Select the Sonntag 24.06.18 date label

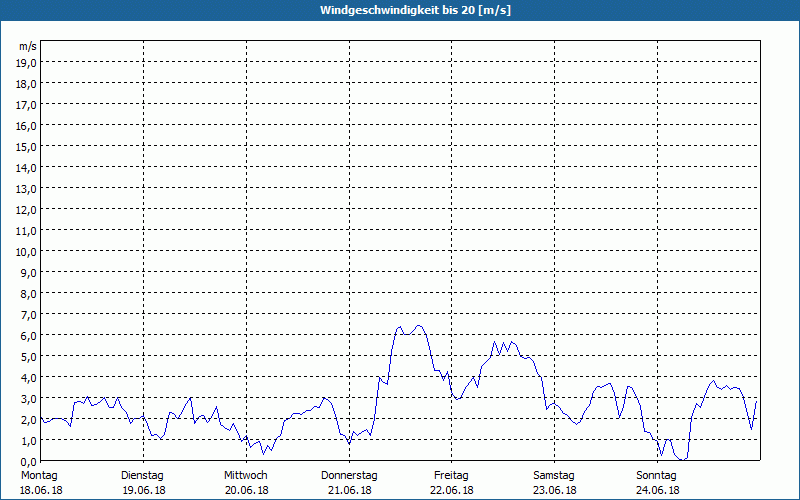[x=657, y=483]
